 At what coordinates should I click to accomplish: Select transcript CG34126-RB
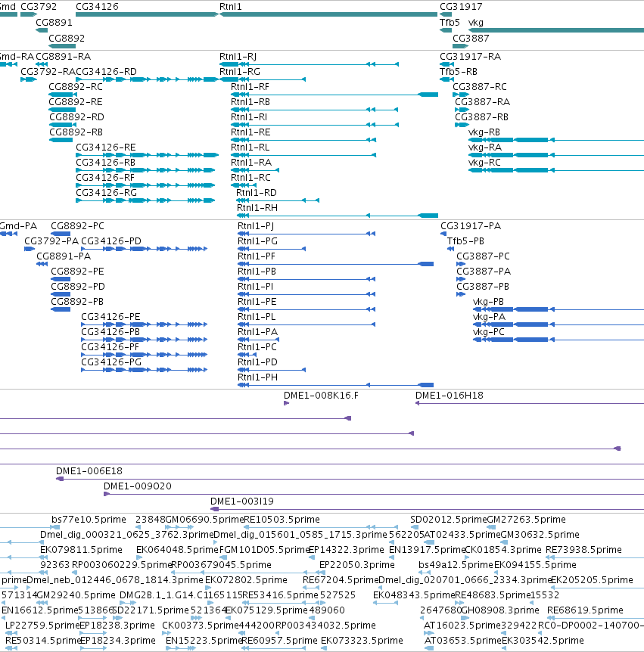106,162
